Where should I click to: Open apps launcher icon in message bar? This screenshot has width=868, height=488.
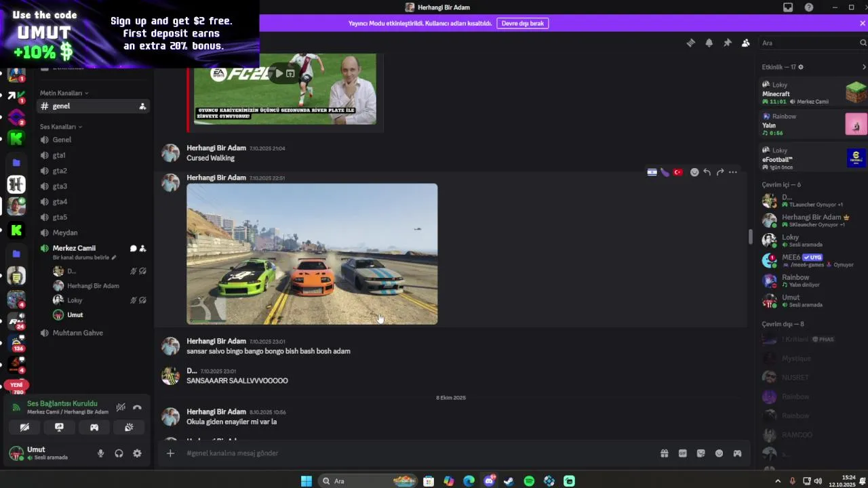[737, 453]
